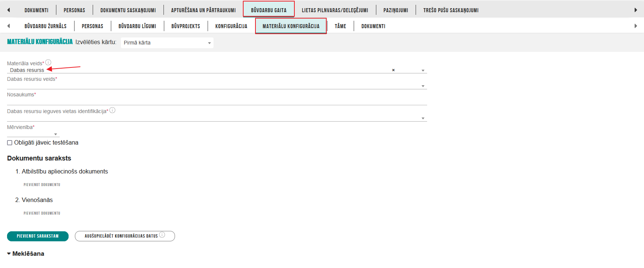644x268 pixels.
Task: Click the Dokumentu saraksts heading
Action: tap(39, 158)
